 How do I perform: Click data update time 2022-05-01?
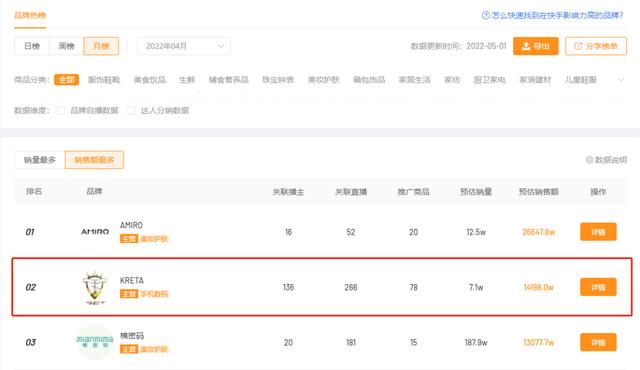click(x=486, y=46)
